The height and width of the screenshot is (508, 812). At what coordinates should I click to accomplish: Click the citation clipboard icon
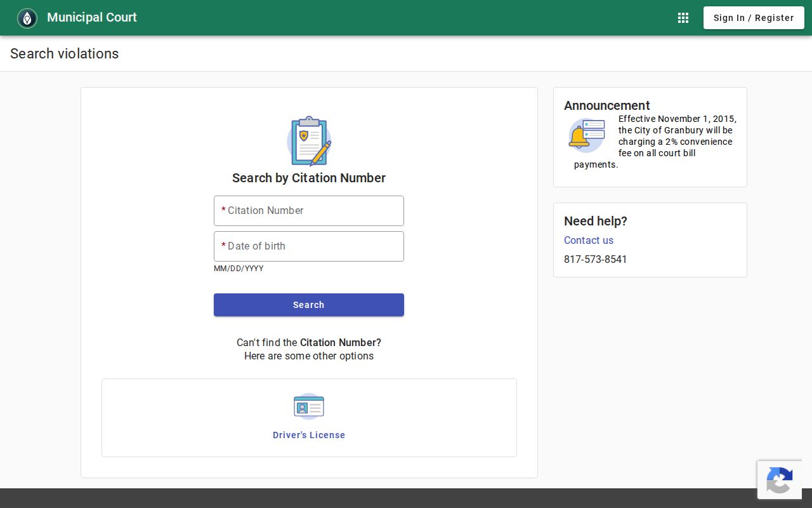[309, 141]
